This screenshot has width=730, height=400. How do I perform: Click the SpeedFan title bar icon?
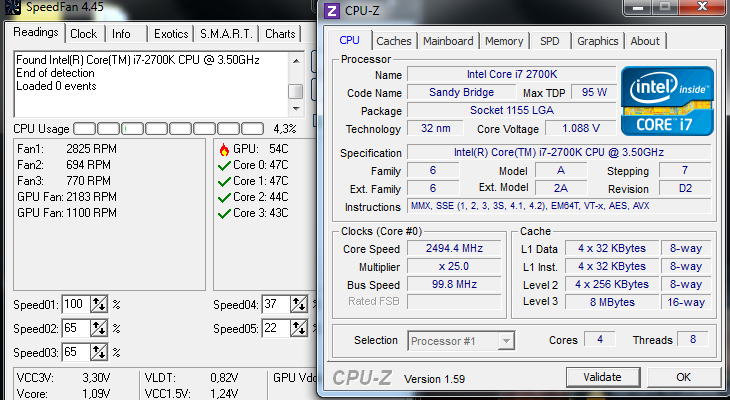(x=13, y=7)
